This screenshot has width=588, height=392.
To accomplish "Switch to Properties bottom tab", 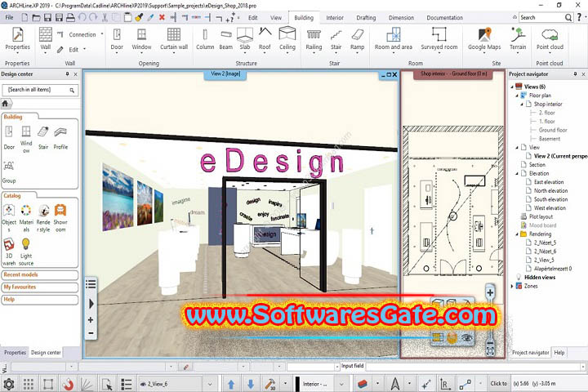I will (15, 353).
